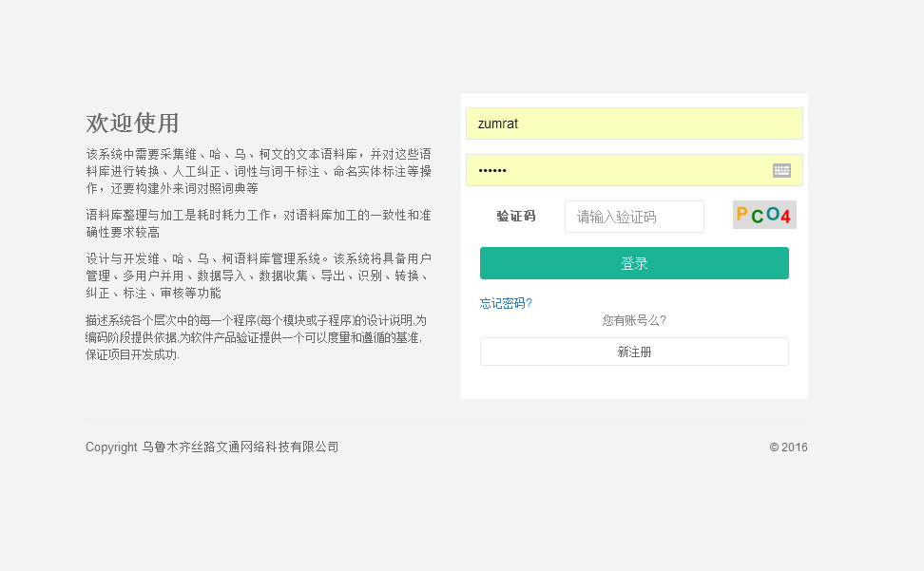Viewport: 924px width, 571px height.
Task: Click the virtual keyboard icon in password field
Action: [781, 171]
